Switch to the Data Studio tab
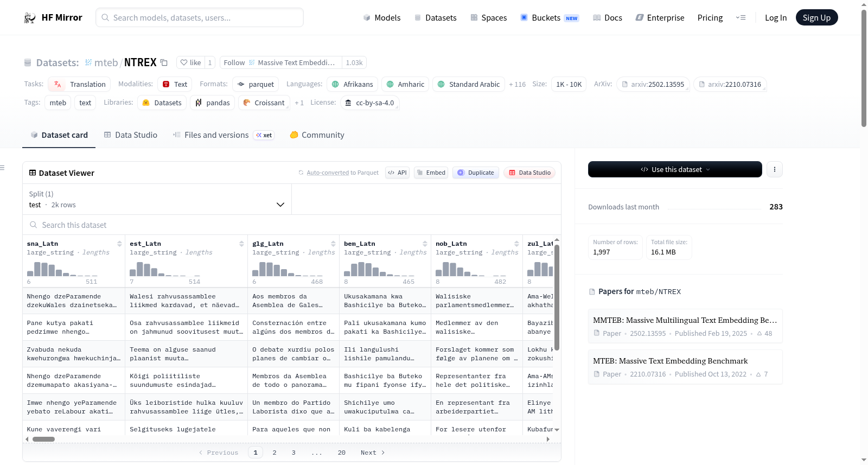The image size is (868, 465). [131, 135]
